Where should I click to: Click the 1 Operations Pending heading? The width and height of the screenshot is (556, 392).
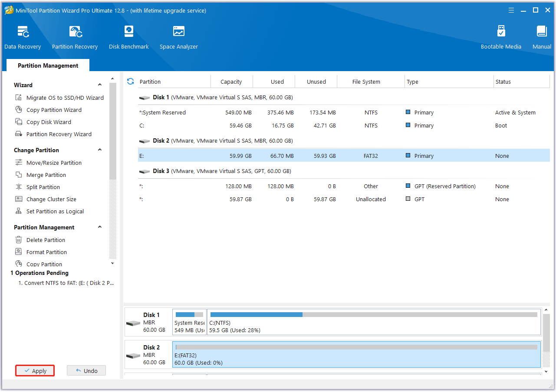coord(39,273)
